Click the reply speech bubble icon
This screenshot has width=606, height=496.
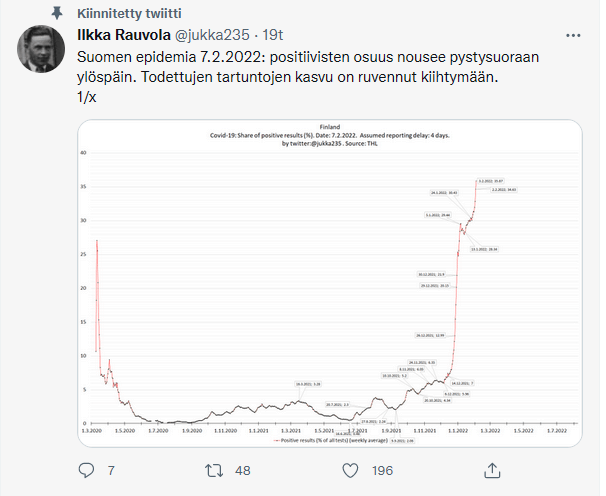click(x=87, y=469)
